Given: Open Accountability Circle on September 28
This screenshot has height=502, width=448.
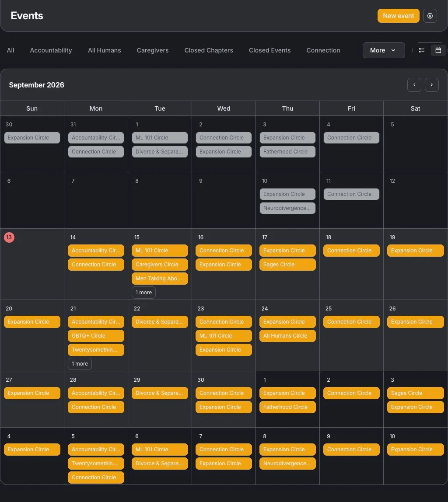Looking at the screenshot, I should tap(96, 393).
